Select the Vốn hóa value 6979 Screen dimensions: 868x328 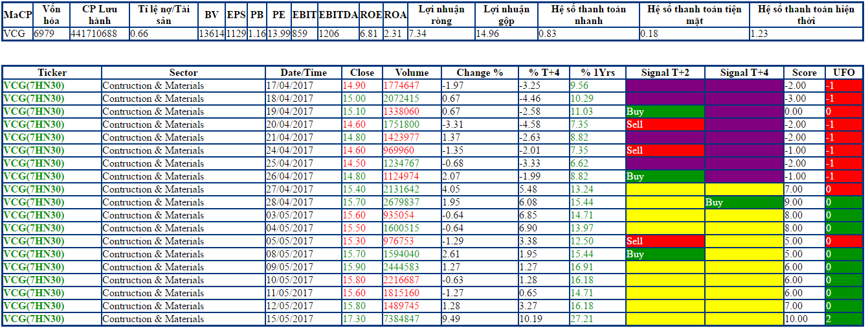43,34
